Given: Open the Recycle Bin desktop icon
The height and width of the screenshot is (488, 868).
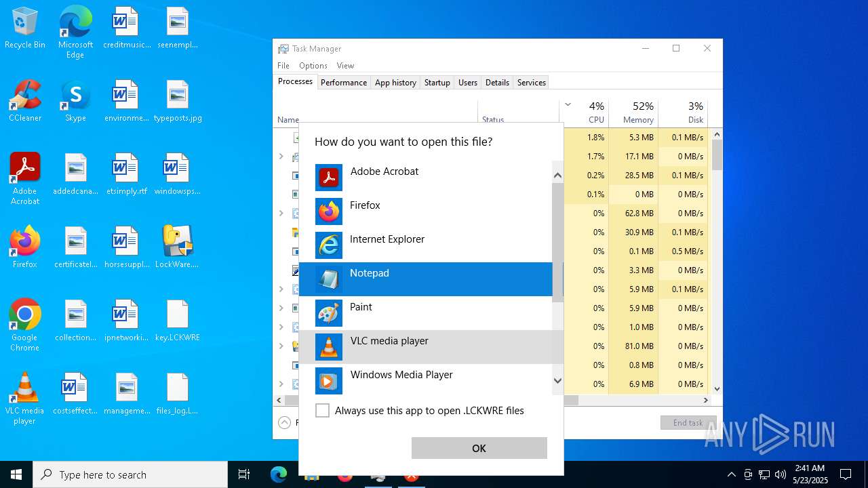Looking at the screenshot, I should coord(25,28).
